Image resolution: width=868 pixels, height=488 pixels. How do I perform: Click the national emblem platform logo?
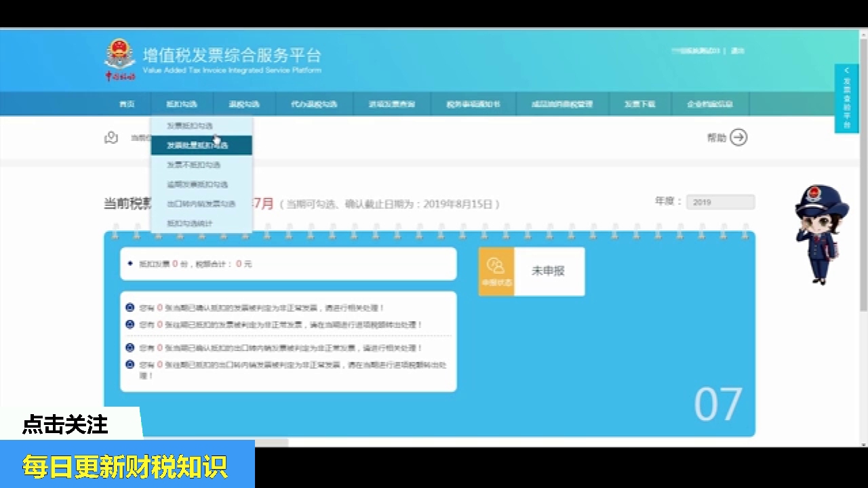point(121,58)
